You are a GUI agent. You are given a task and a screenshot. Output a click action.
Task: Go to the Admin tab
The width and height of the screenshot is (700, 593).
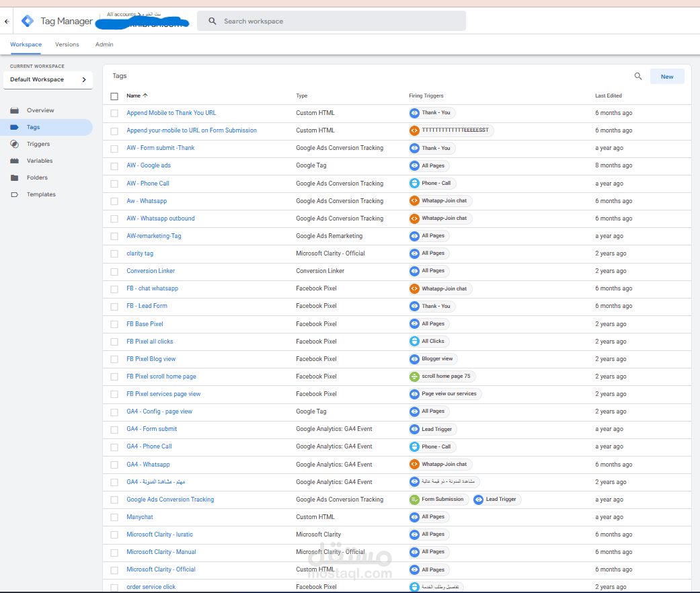pyautogui.click(x=104, y=44)
